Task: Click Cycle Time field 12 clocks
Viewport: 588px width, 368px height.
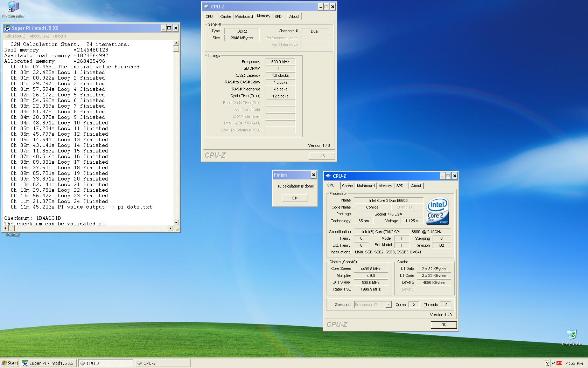Action: (x=280, y=96)
